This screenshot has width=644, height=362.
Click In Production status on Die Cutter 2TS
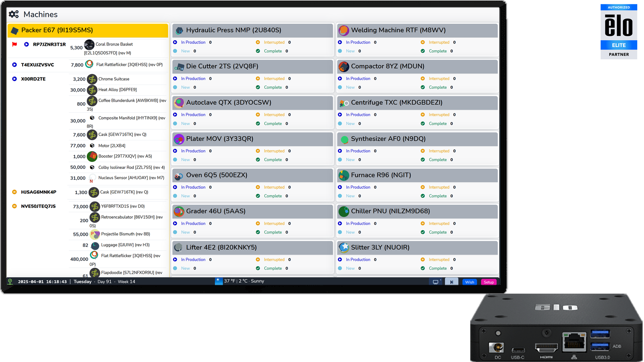[x=193, y=78]
